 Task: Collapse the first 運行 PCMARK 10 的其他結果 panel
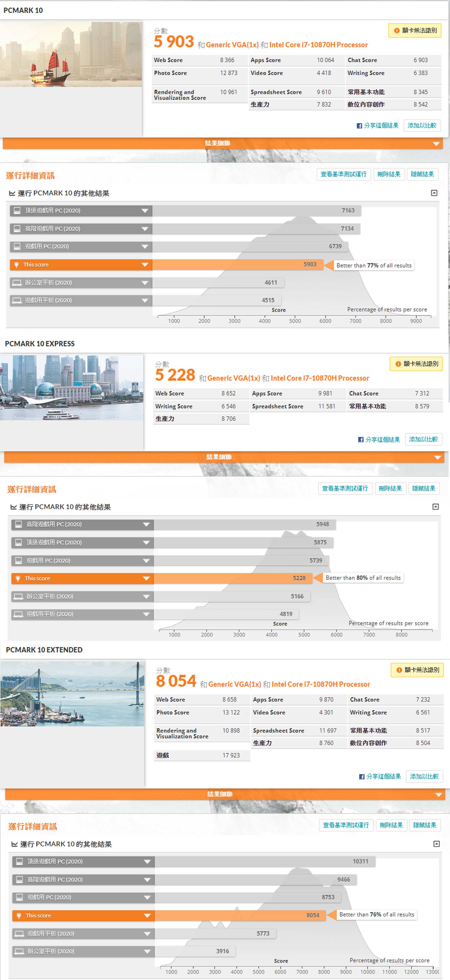(434, 193)
